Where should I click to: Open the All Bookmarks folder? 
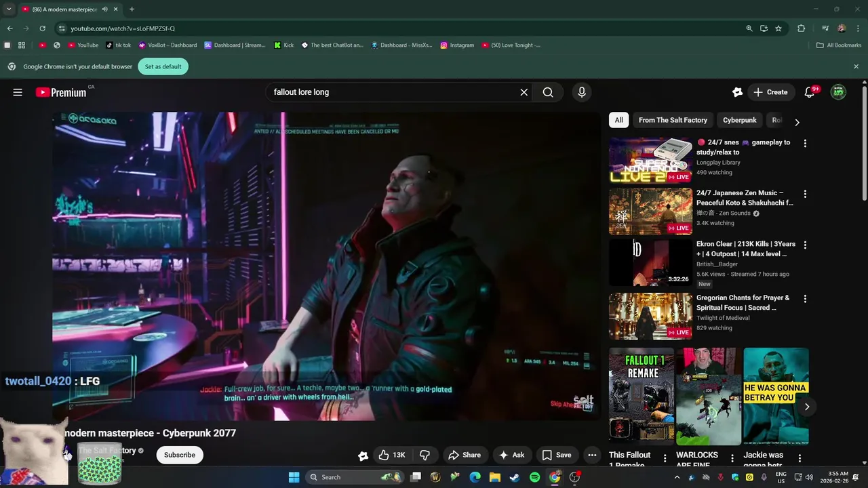(x=839, y=45)
